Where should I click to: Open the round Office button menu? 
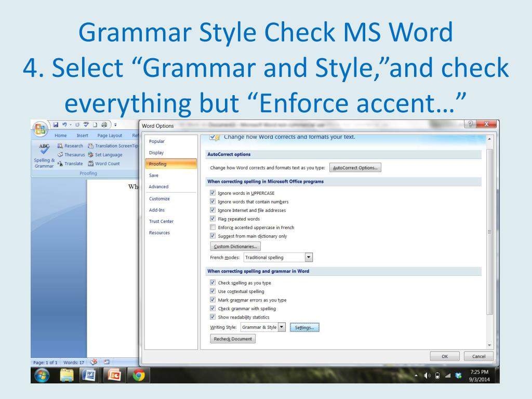[40, 129]
